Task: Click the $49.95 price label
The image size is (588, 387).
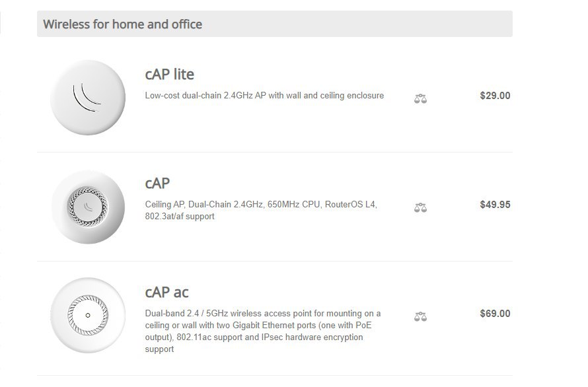Action: pyautogui.click(x=495, y=205)
